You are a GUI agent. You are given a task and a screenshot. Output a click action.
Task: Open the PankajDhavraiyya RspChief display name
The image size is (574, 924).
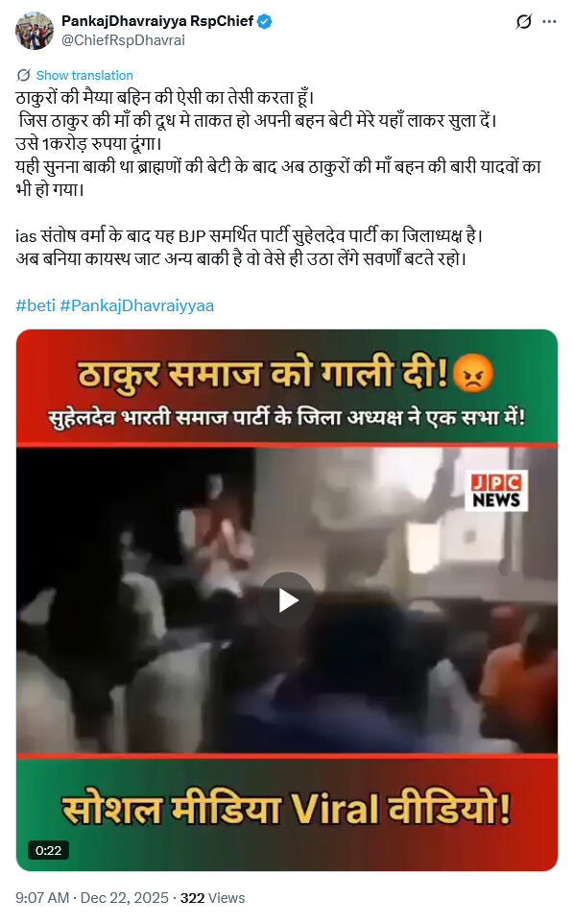coord(157,21)
